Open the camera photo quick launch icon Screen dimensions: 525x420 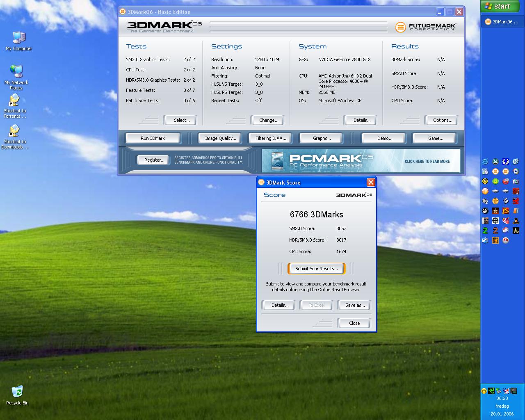[516, 181]
